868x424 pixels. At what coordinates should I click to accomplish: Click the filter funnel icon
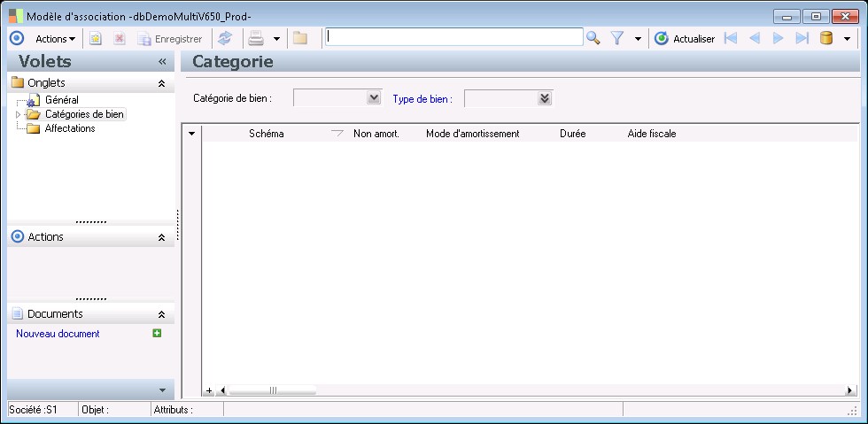[617, 38]
